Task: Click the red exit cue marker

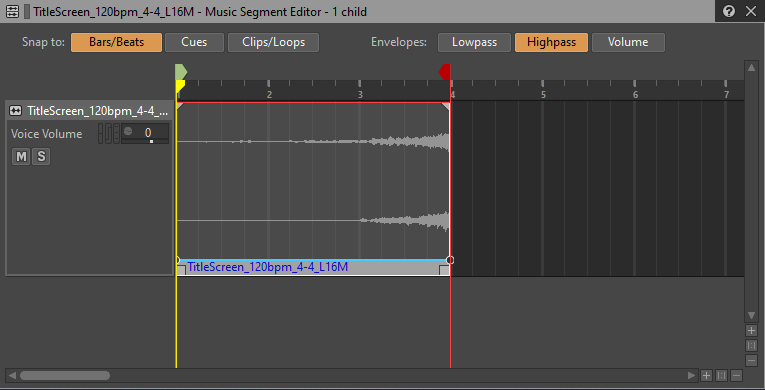Action: pos(444,72)
